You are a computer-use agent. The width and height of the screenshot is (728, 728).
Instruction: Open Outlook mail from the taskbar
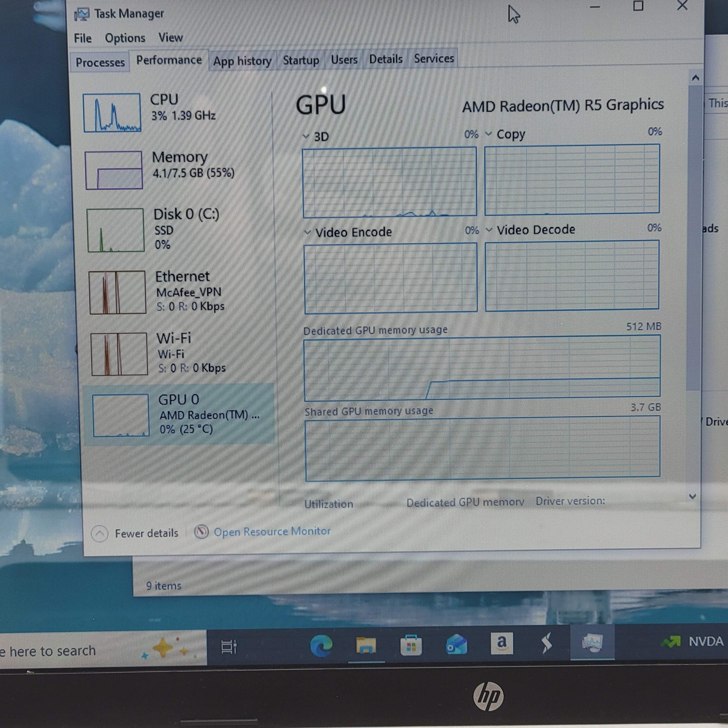[x=456, y=645]
